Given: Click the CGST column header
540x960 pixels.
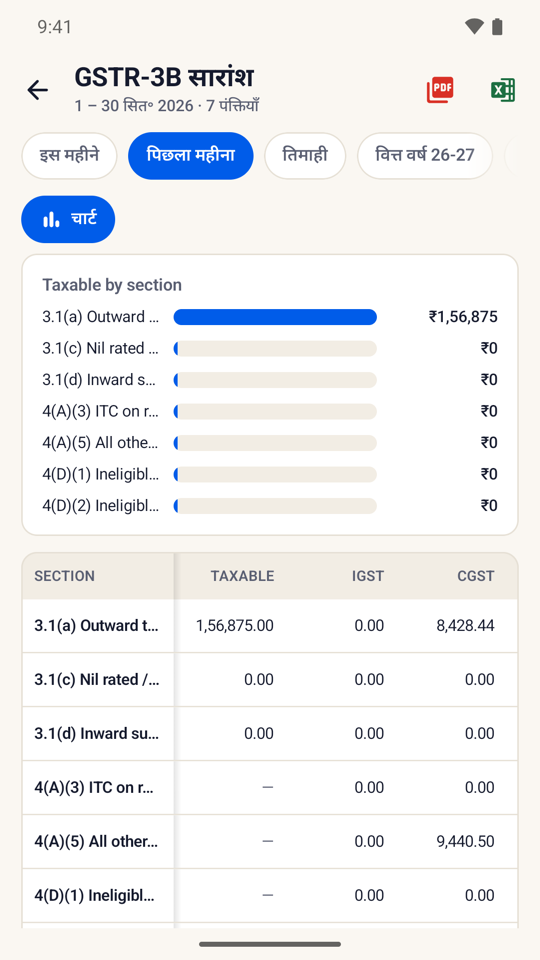Looking at the screenshot, I should 476,576.
